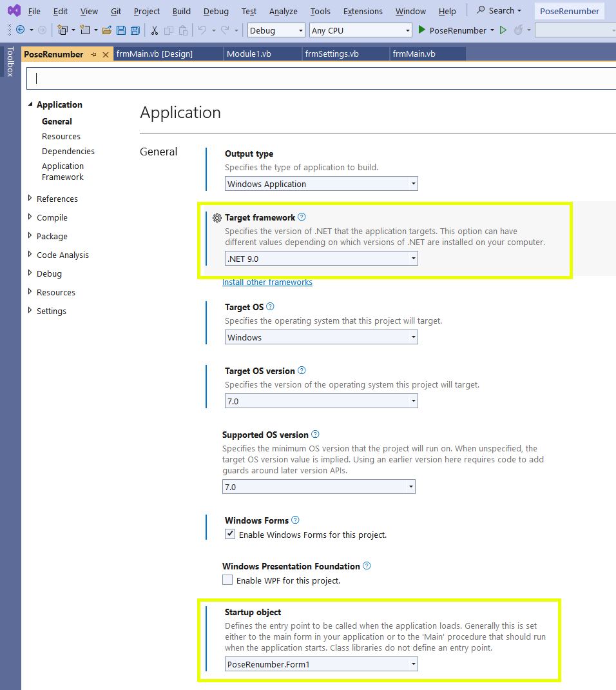The image size is (616, 690).
Task: Click the Navigate Forward arrow icon
Action: click(x=43, y=30)
